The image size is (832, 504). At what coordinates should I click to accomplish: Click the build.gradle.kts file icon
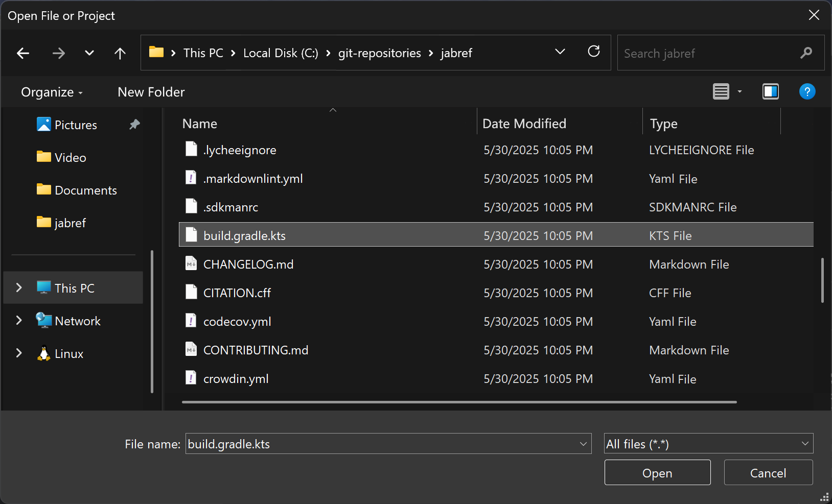coord(191,235)
